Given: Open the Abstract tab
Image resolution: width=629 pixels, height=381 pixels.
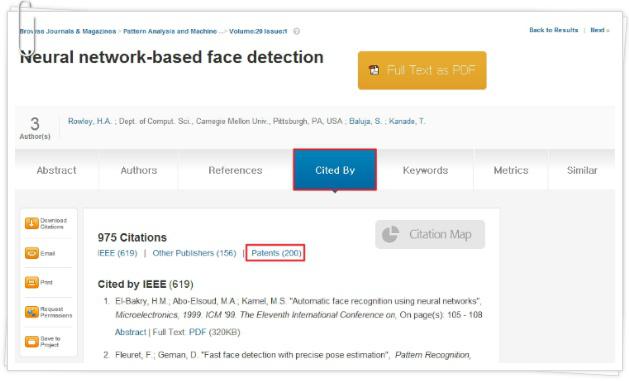Looking at the screenshot, I should (x=57, y=170).
